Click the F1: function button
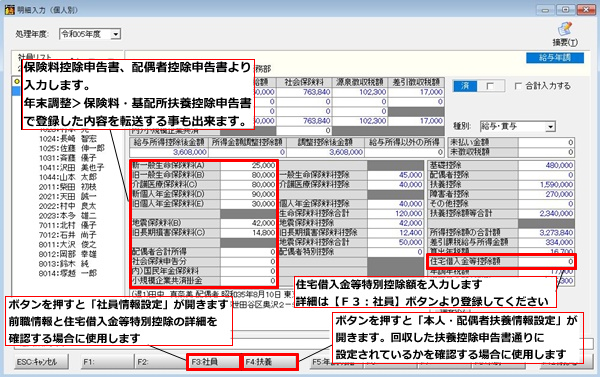 coord(108,362)
